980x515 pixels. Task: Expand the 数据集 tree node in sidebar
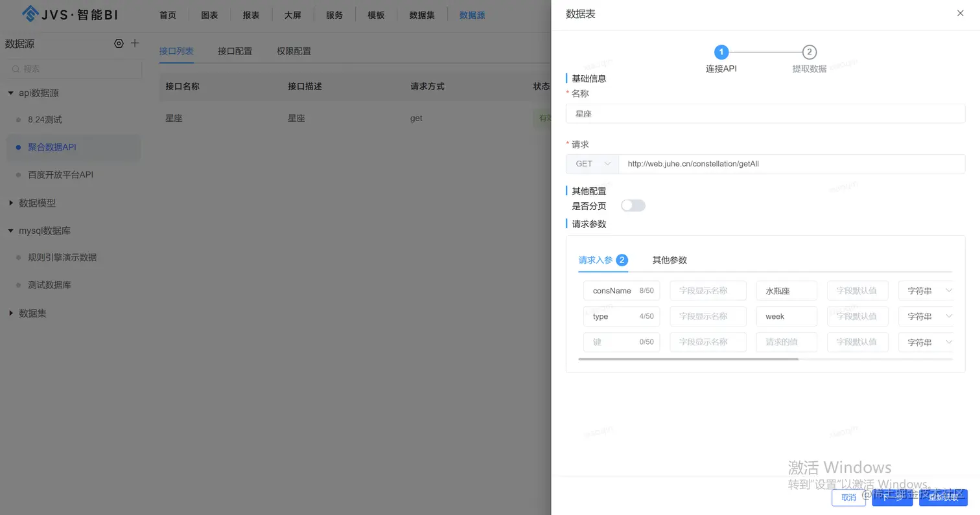coord(10,313)
